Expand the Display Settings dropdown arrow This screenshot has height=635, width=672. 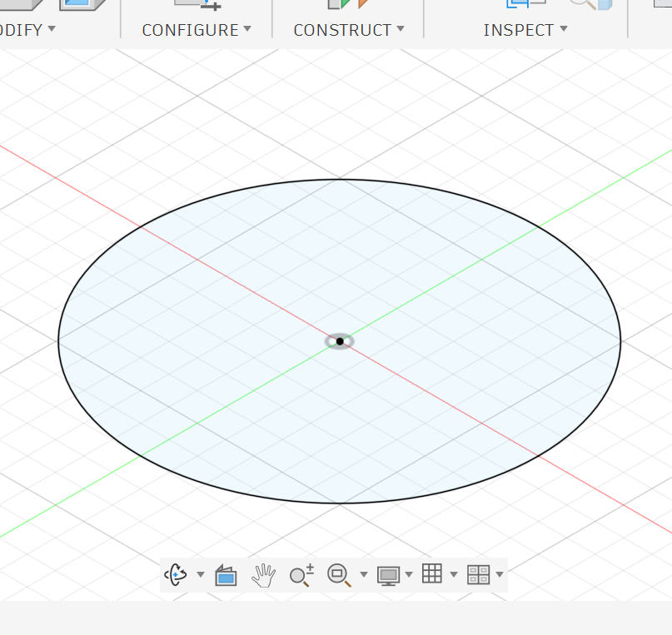pos(409,574)
